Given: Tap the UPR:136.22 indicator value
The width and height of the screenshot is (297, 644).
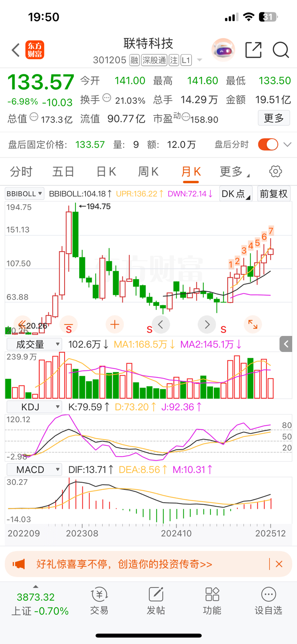Looking at the screenshot, I should coord(140,193).
